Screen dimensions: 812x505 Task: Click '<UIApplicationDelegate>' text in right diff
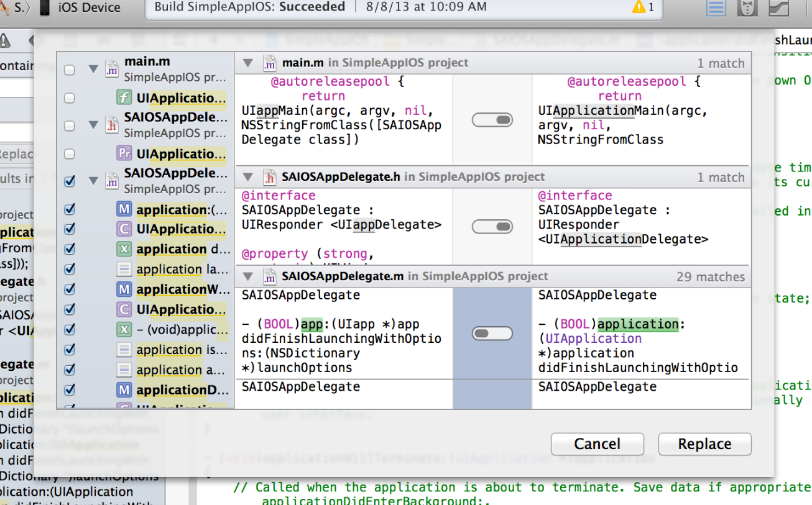(x=624, y=239)
